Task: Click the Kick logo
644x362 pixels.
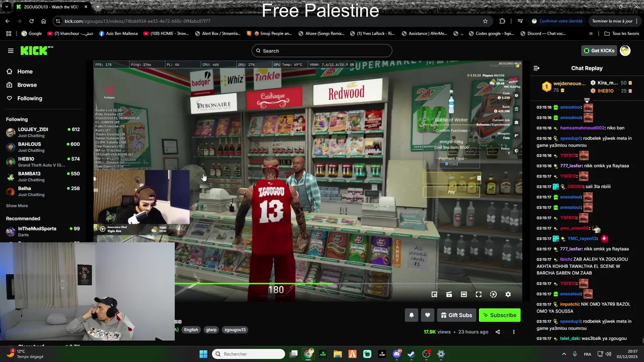Action: click(36, 50)
